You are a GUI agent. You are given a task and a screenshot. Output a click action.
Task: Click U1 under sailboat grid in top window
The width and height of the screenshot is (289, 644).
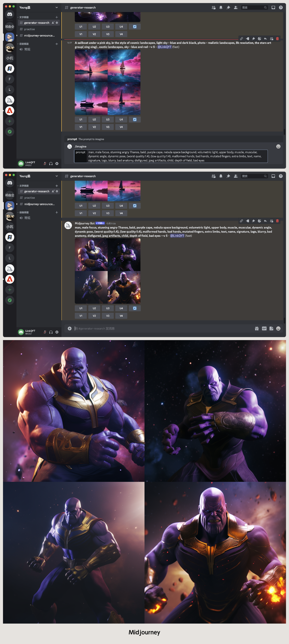(x=81, y=120)
